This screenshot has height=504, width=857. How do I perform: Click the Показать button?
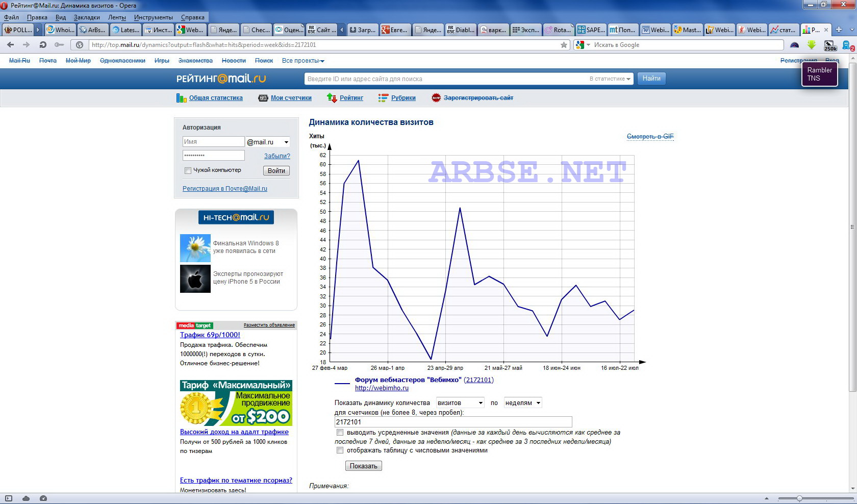(x=364, y=466)
